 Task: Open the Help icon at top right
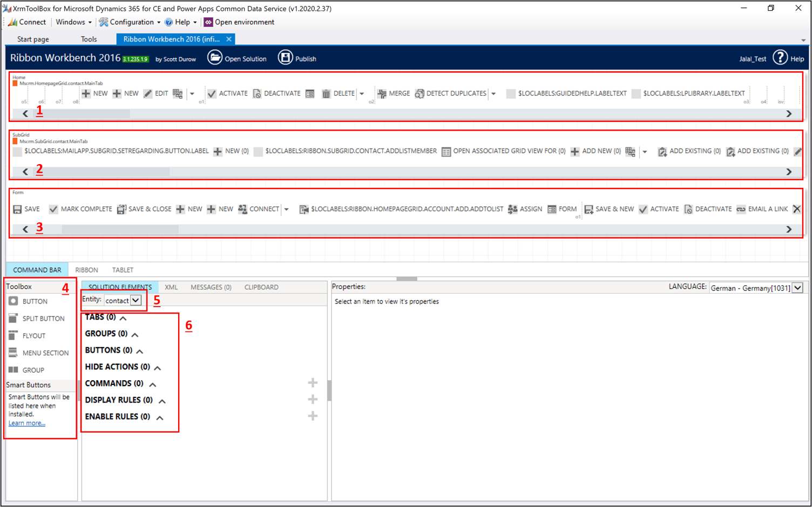(x=781, y=58)
